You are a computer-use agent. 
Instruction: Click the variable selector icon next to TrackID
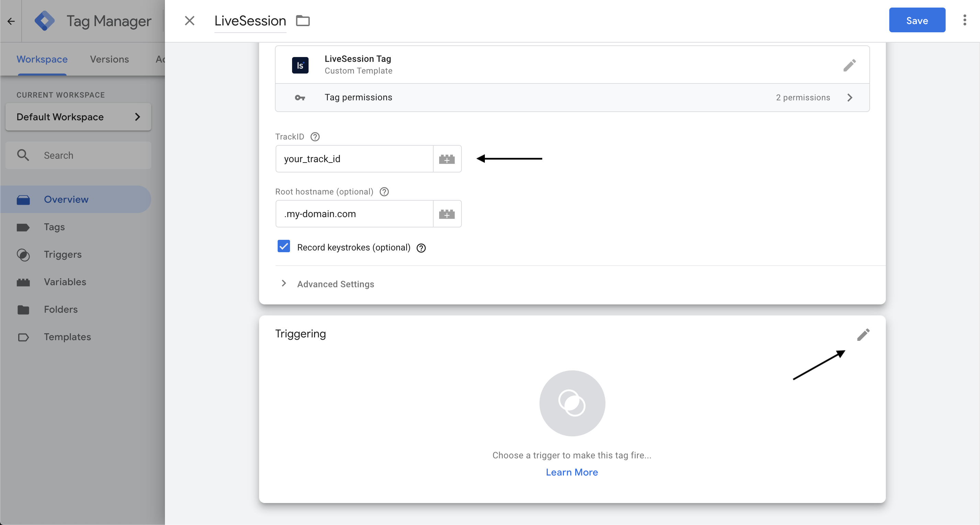[x=447, y=158]
